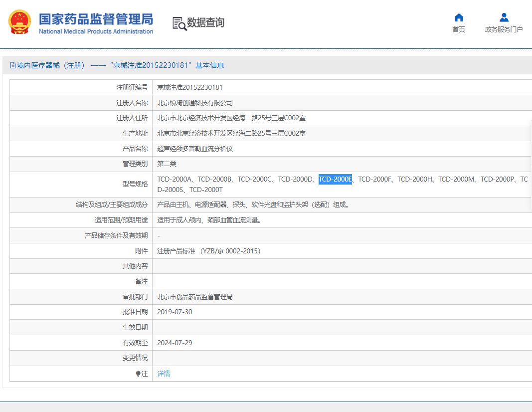Click the 生效日期 row label
Viewport: 532px width, 412px height.
[135, 328]
